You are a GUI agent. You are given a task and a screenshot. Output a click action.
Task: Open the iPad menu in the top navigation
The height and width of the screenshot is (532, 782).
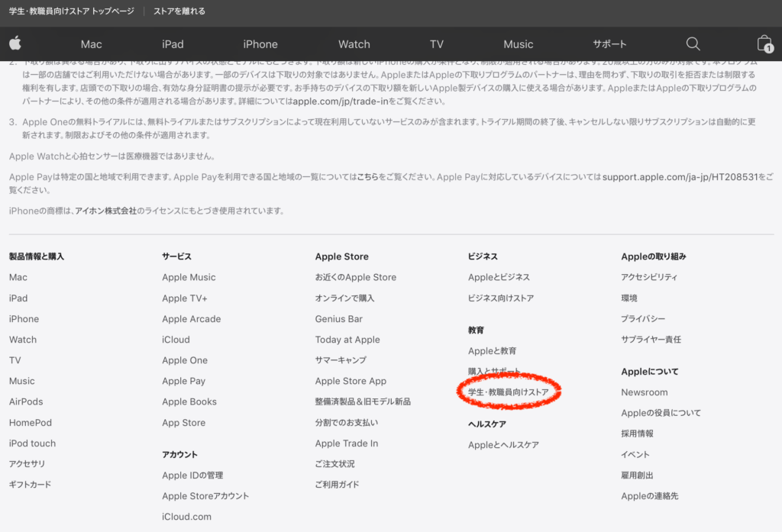tap(173, 44)
